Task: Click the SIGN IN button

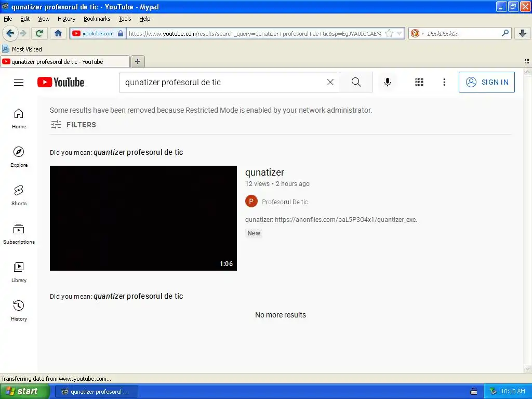Action: click(x=486, y=82)
